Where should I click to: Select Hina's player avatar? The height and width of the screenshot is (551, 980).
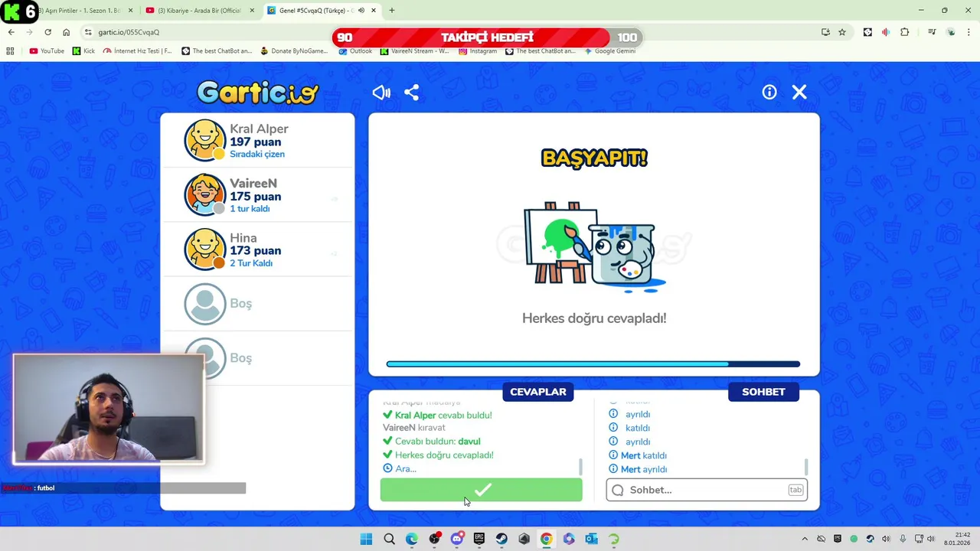tap(204, 249)
